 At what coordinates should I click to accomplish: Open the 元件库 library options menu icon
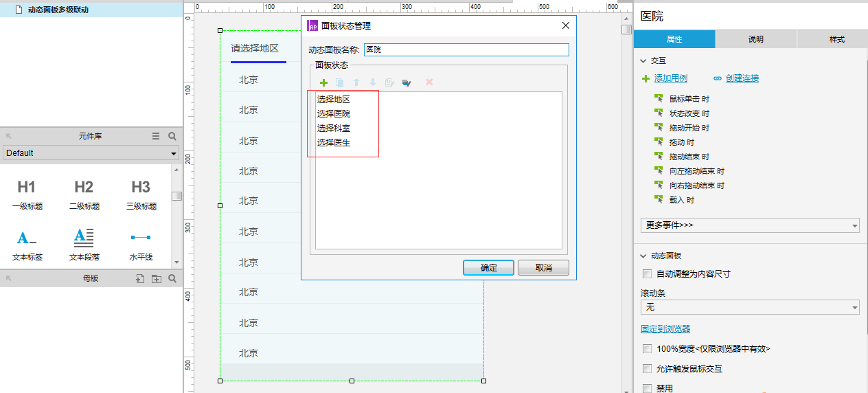156,136
